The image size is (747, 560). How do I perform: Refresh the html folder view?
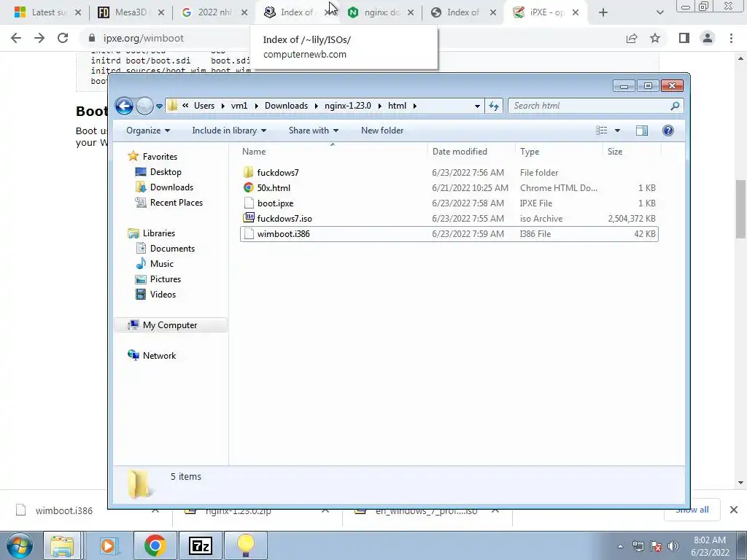click(x=494, y=106)
